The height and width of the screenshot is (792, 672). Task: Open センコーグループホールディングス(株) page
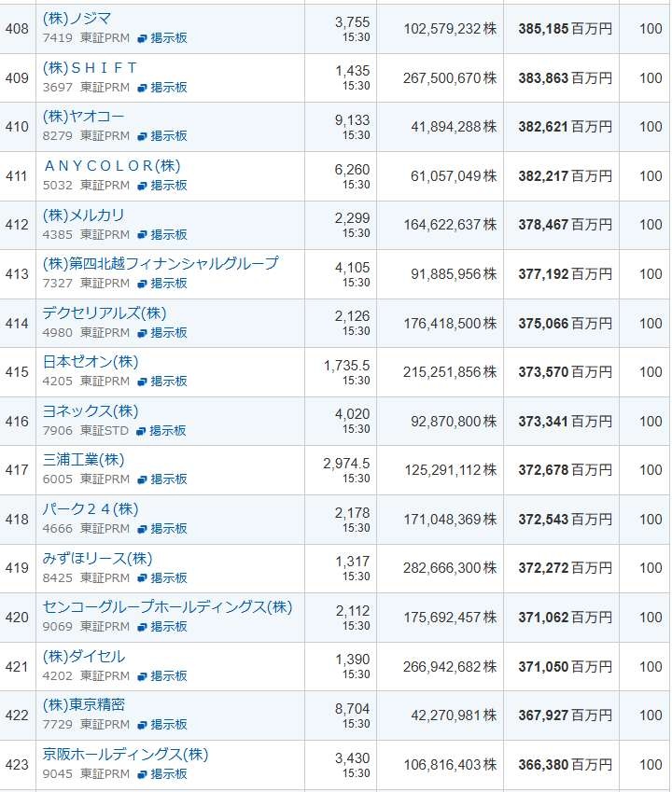(x=167, y=607)
